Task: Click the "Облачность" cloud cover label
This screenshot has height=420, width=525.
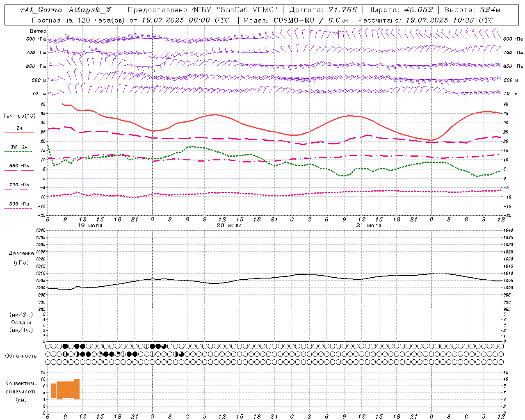Action: click(21, 356)
